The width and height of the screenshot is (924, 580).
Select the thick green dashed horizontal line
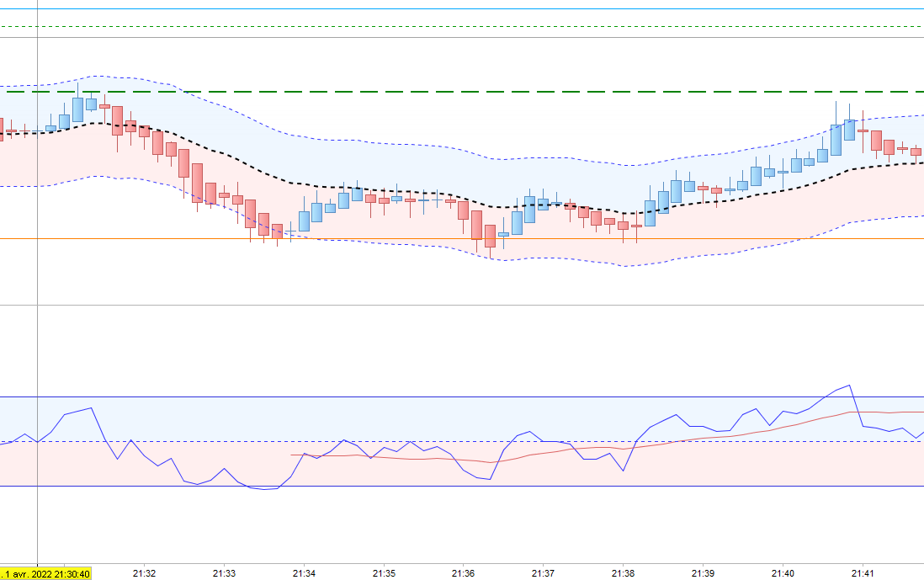(x=462, y=92)
